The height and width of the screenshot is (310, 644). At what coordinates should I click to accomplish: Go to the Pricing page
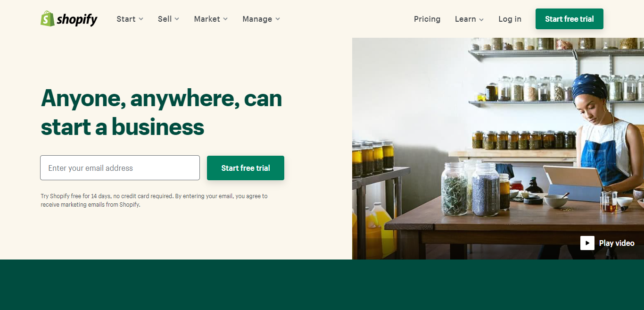pyautogui.click(x=427, y=19)
